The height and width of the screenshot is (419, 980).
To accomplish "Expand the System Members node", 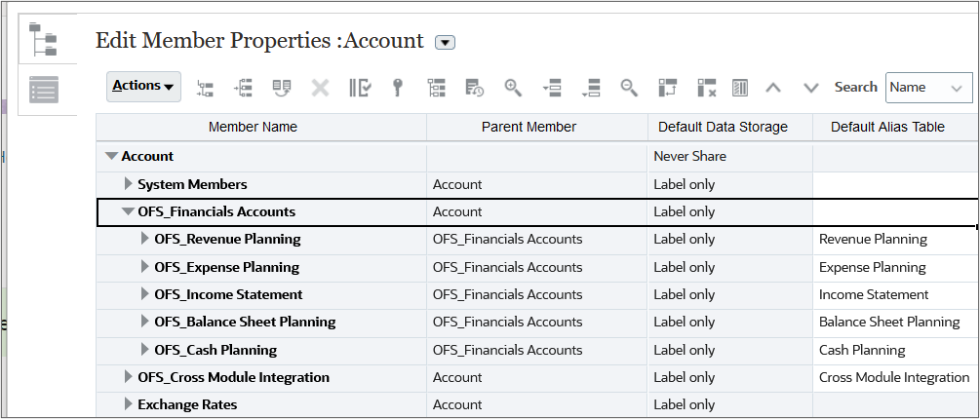I will pyautogui.click(x=128, y=184).
